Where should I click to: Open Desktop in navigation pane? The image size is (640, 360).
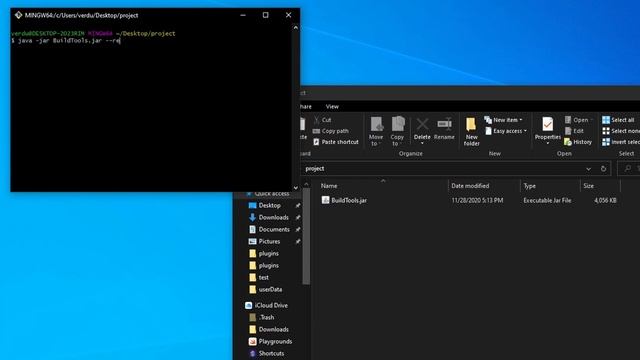coord(269,205)
